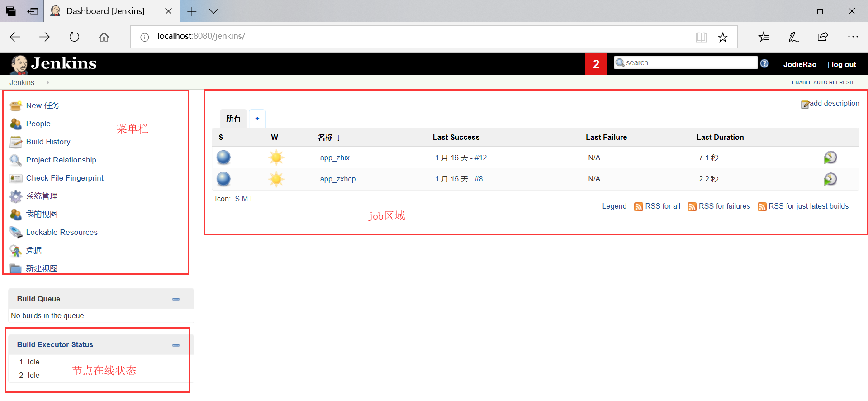
Task: Click the Jenkins butler logo
Action: (x=19, y=64)
